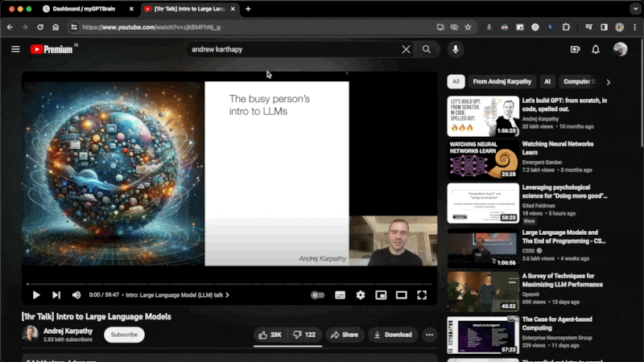This screenshot has height=362, width=644.
Task: Open 'The Case for Agent-based Computing' thumbnail
Action: click(x=483, y=335)
